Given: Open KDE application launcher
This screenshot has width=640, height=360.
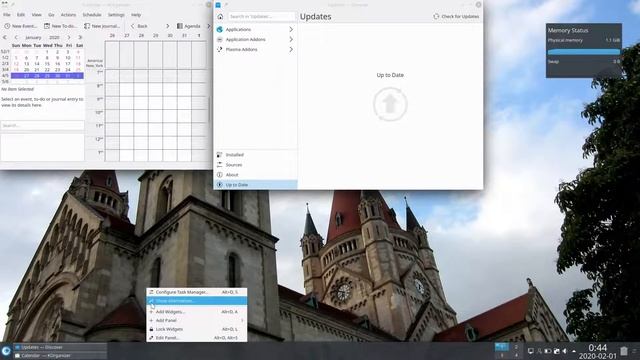Looking at the screenshot, I should pyautogui.click(x=6, y=351).
